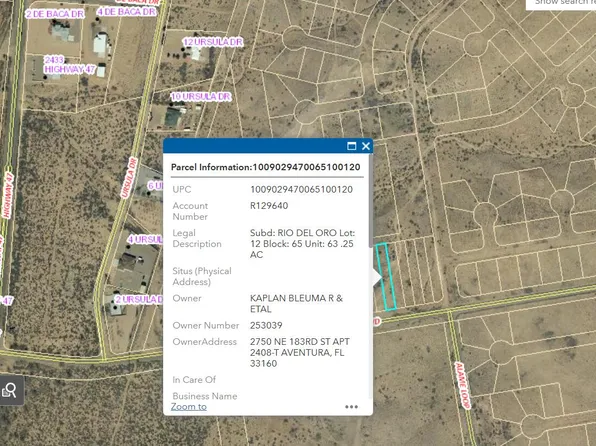Select the 4 URSULA address label
This screenshot has height=446, width=596.
point(145,240)
